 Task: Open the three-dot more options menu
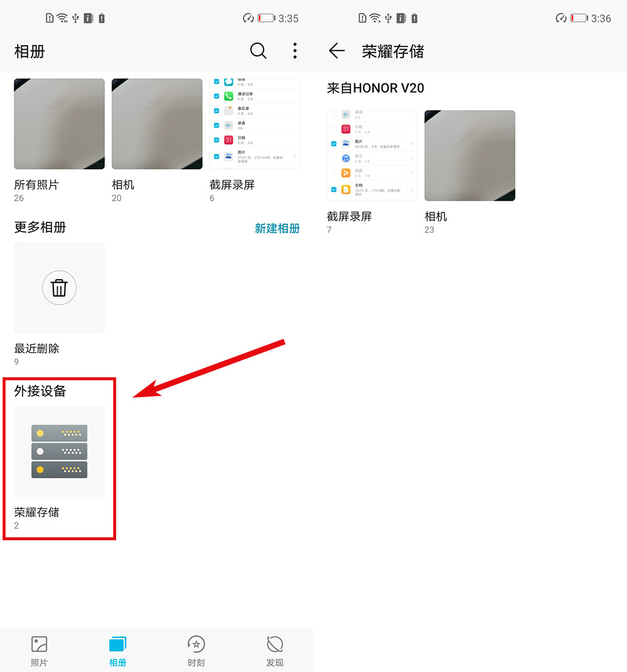tap(295, 51)
